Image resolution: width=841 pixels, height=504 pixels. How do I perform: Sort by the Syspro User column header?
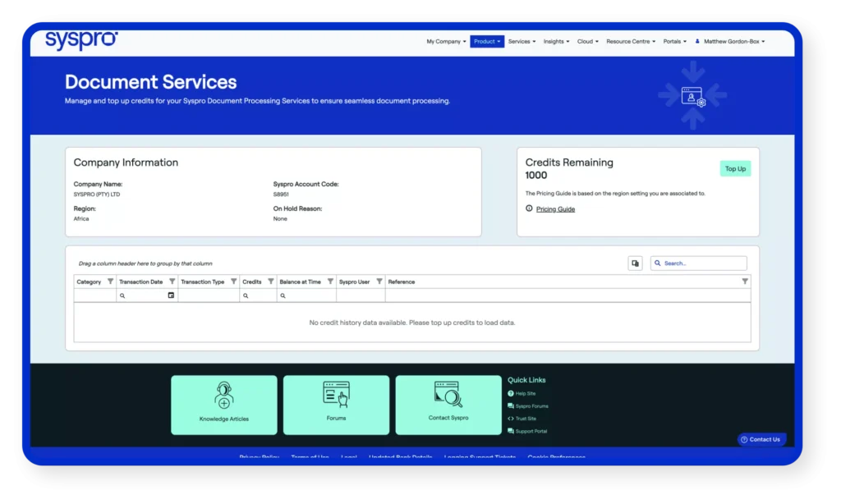pos(355,282)
